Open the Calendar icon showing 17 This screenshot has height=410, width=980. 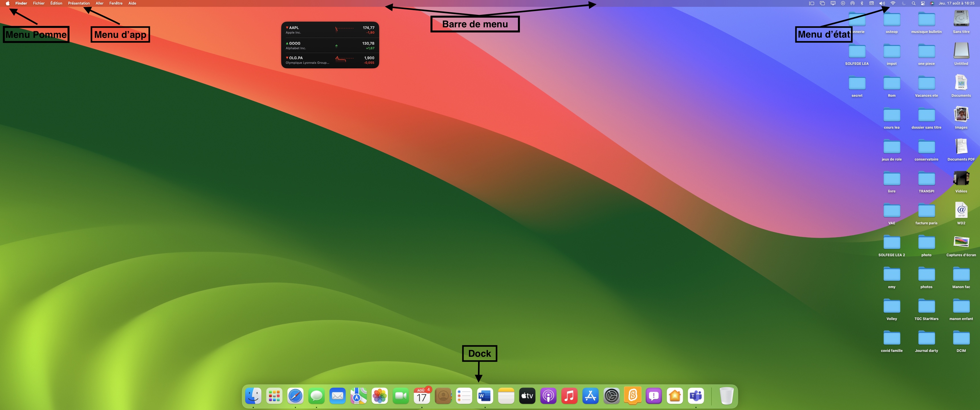click(422, 396)
